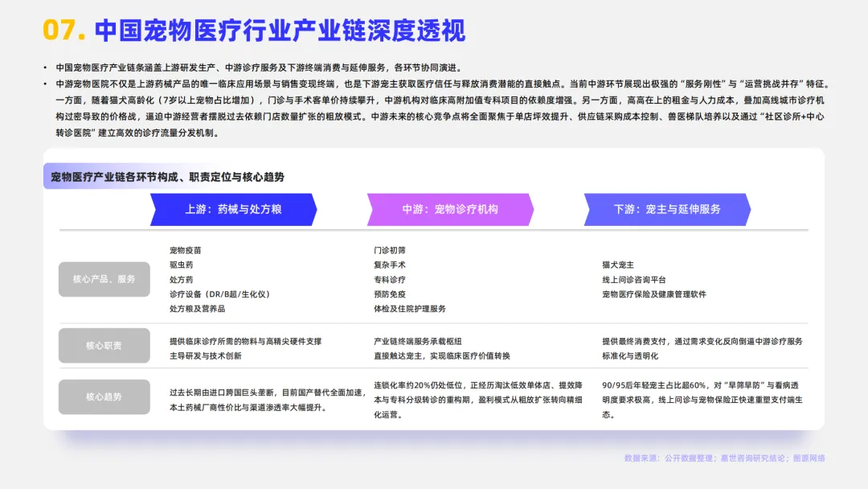The image size is (868, 489).
Task: Click the 核心产品、服务 row label
Action: 104,279
